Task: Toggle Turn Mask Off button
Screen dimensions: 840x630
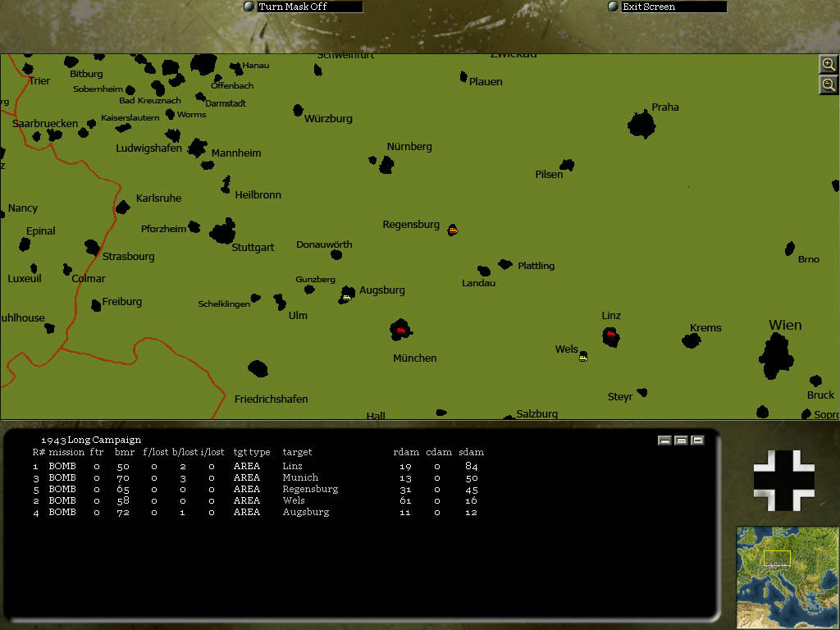Action: [x=304, y=7]
